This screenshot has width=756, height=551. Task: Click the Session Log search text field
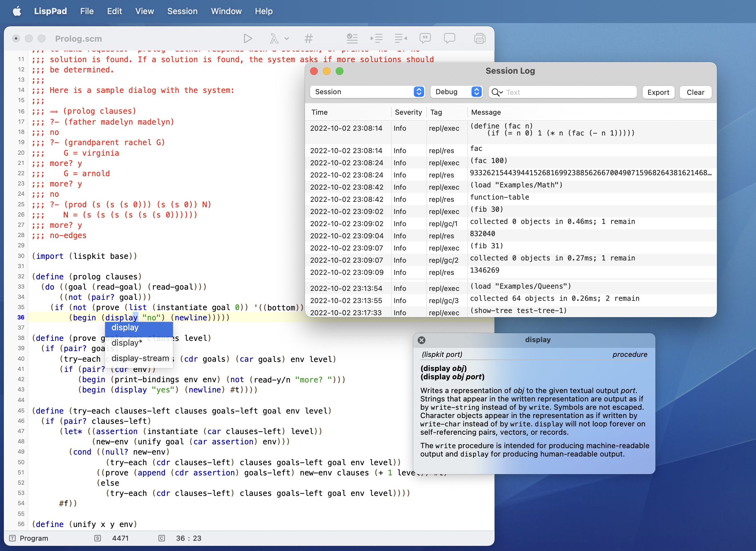pos(563,92)
